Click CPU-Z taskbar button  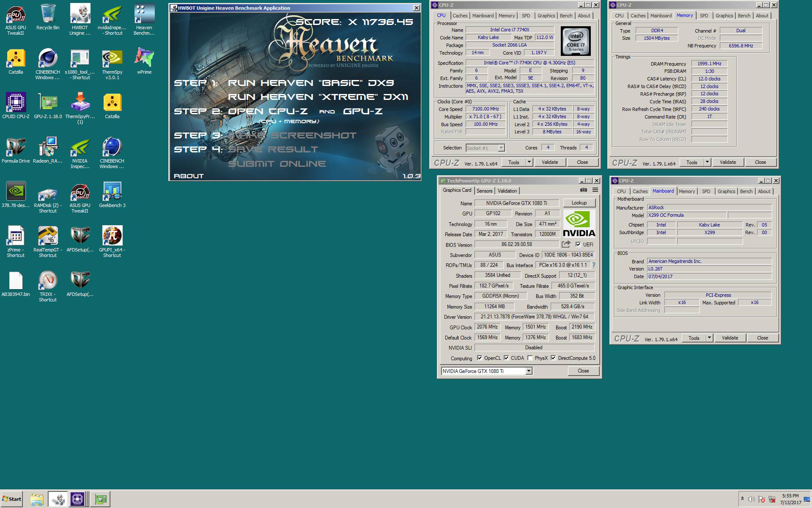(x=77, y=499)
